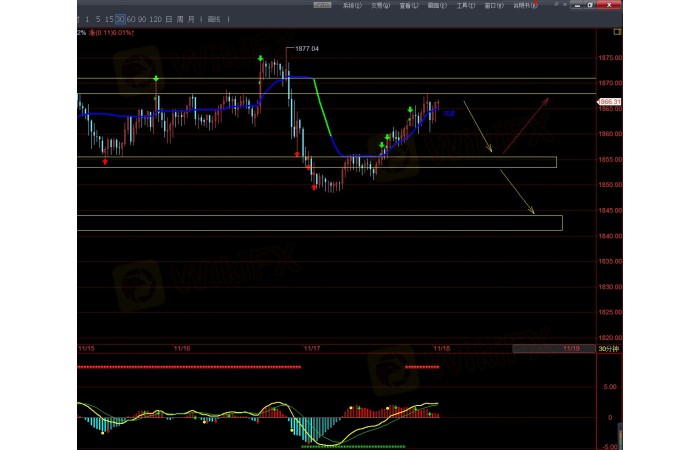The width and height of the screenshot is (700, 450).
Task: Switch to 120-minute timeframe
Action: (155, 19)
